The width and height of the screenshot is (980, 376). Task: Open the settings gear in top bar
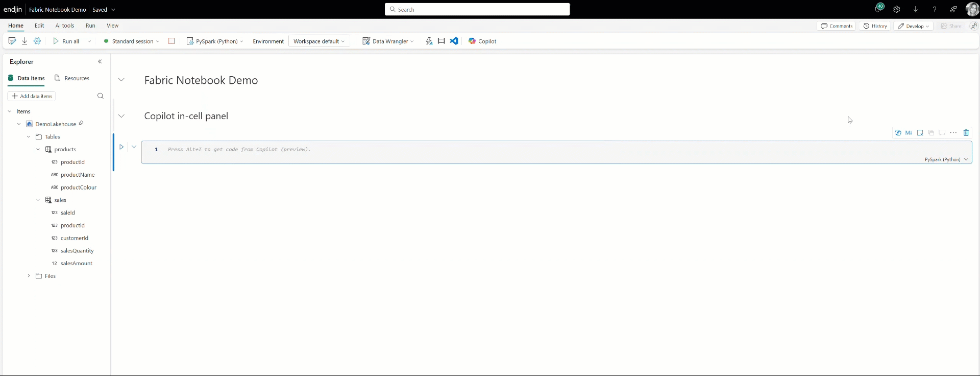click(897, 9)
